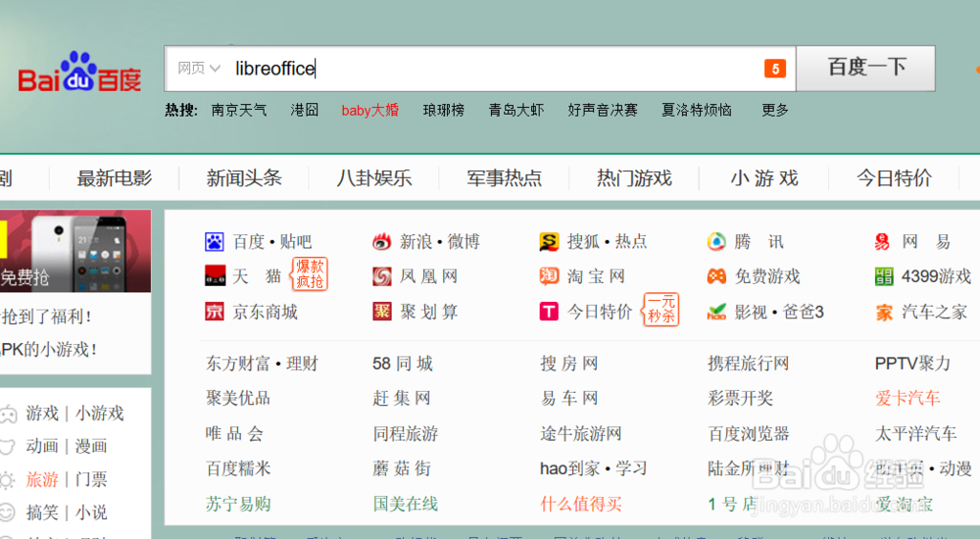The height and width of the screenshot is (539, 980).
Task: Open the 网页 search type dropdown
Action: [199, 69]
